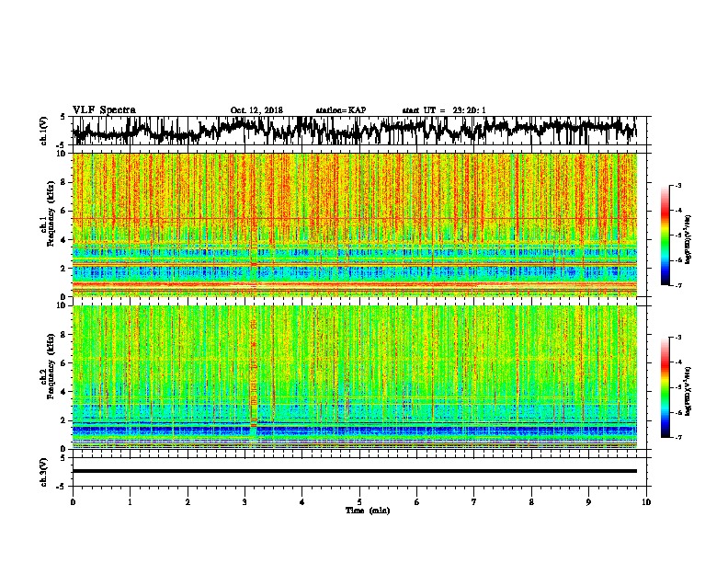This screenshot has height=563, width=728.
Task: Click the ch.1 "Frequency (kHz)" axis label
Action: 51,214
